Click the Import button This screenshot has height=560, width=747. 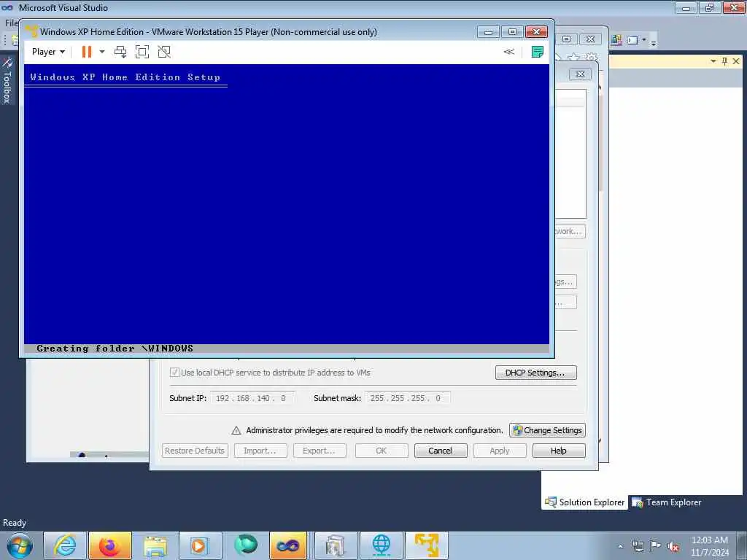pos(260,451)
